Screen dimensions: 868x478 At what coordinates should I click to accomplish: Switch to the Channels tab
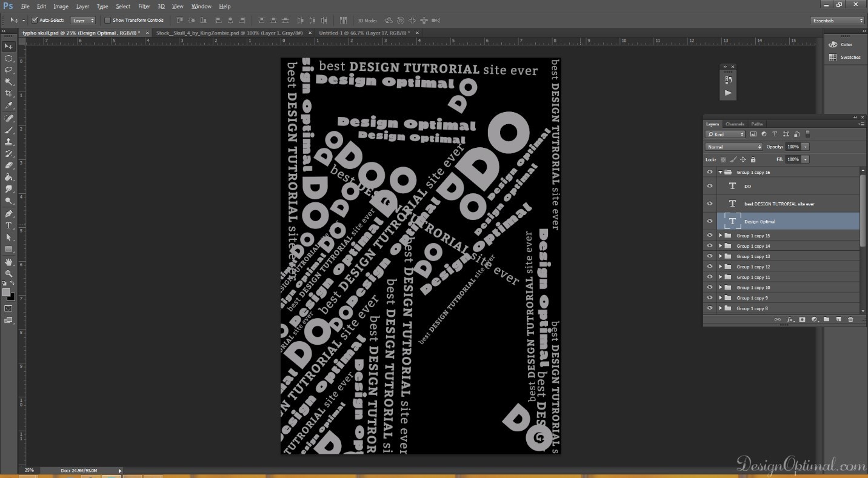(735, 124)
